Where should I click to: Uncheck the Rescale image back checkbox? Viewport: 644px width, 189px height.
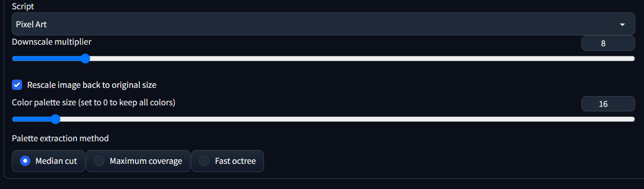point(17,85)
